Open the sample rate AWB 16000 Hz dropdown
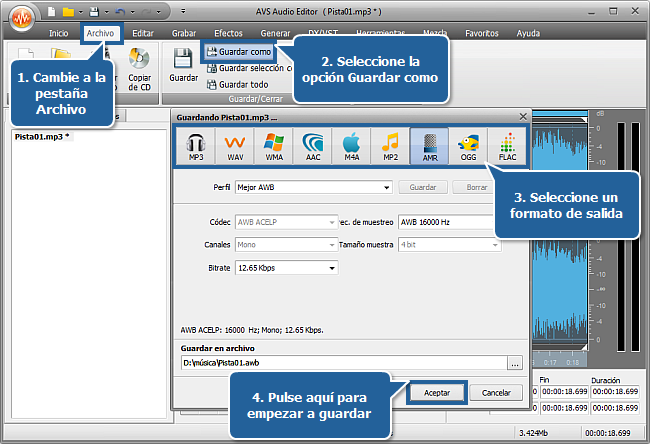 [x=447, y=222]
